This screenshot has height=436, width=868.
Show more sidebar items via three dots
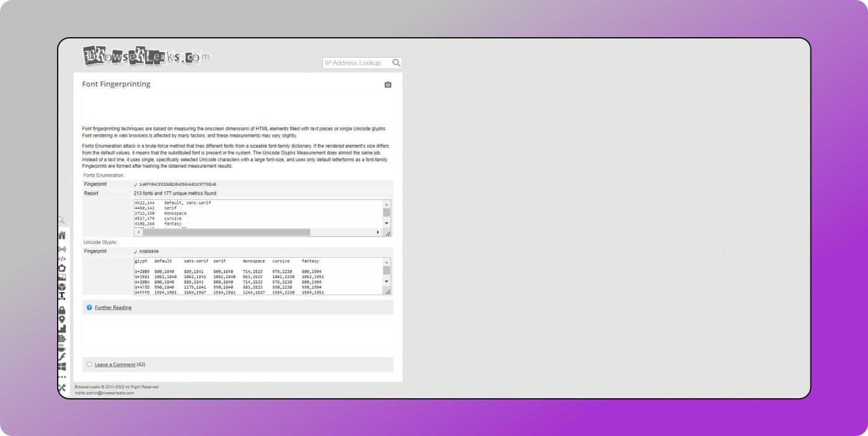click(x=62, y=377)
